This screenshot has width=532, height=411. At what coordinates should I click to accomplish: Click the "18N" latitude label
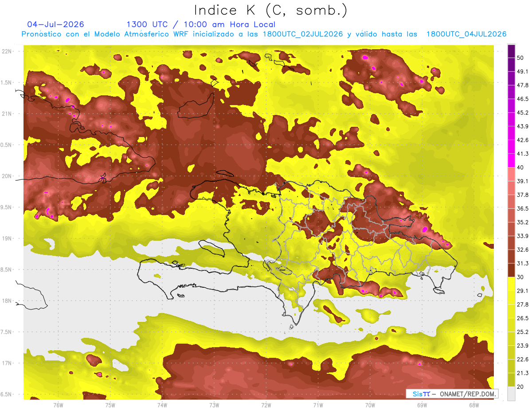click(x=8, y=301)
